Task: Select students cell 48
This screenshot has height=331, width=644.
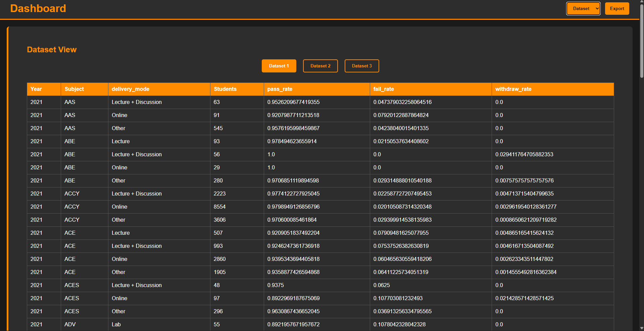Action: click(237, 285)
